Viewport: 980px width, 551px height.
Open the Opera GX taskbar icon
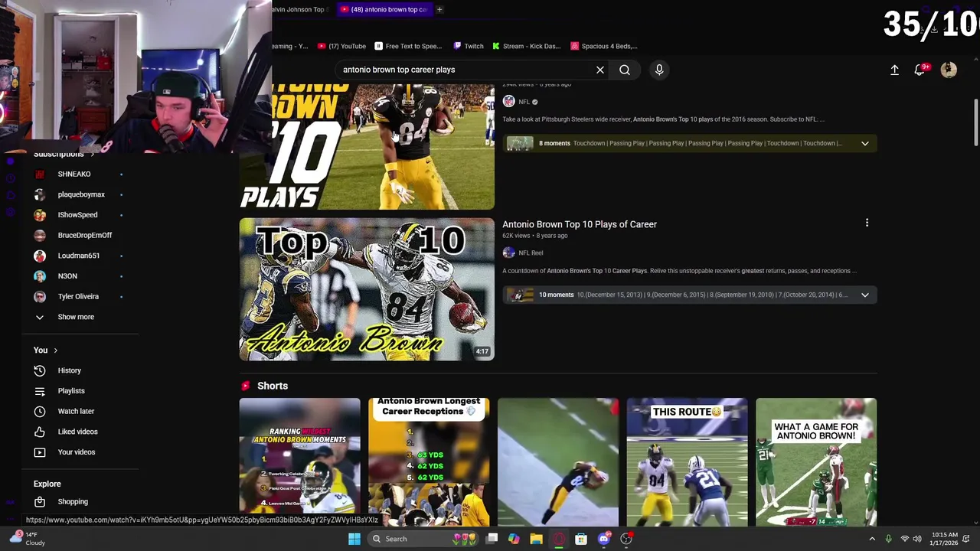coord(559,539)
